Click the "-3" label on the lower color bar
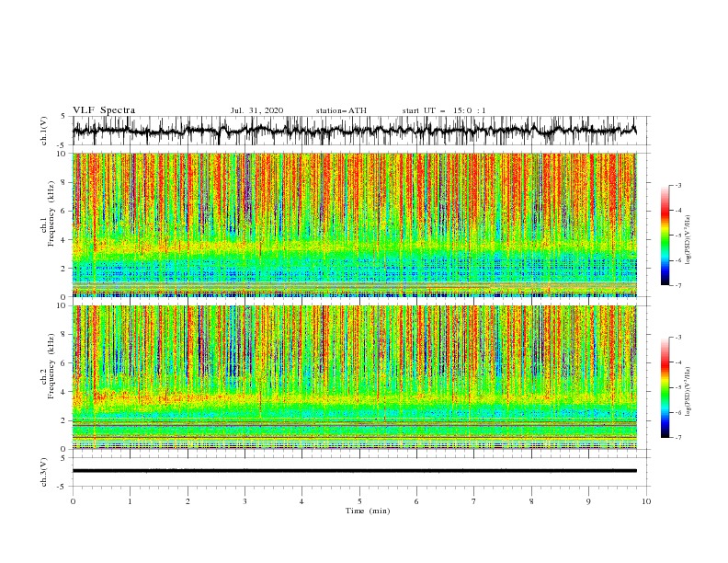Image resolution: width=728 pixels, height=563 pixels. (x=678, y=338)
